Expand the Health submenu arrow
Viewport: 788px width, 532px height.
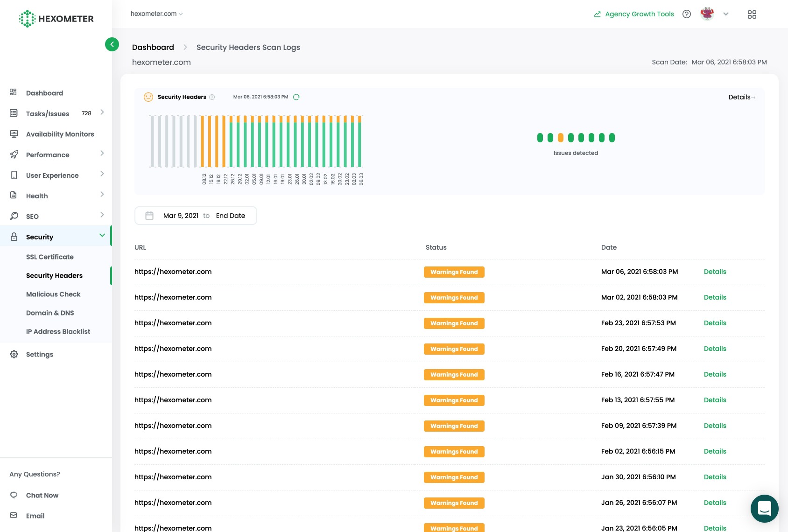(102, 194)
